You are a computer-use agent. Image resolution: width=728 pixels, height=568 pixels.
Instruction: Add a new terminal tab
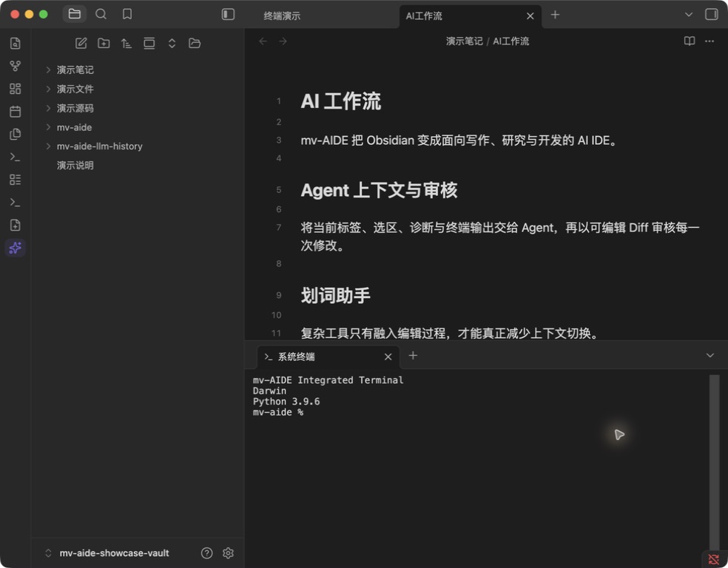[413, 356]
